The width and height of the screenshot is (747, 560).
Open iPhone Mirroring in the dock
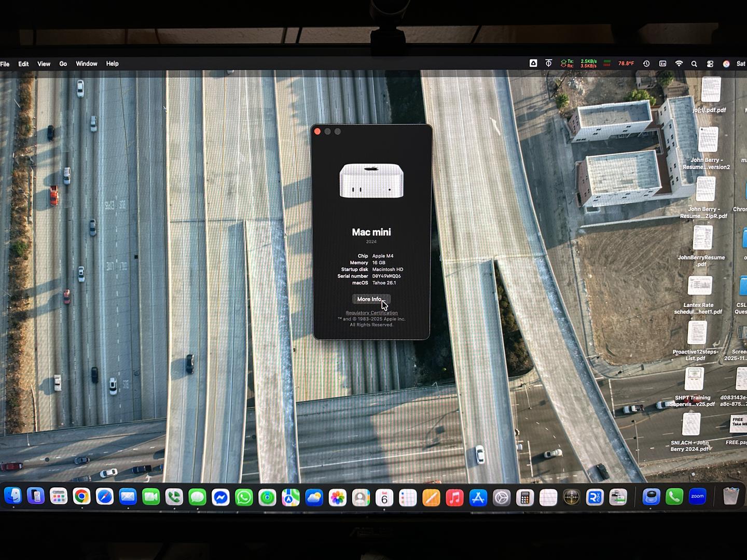[36, 497]
